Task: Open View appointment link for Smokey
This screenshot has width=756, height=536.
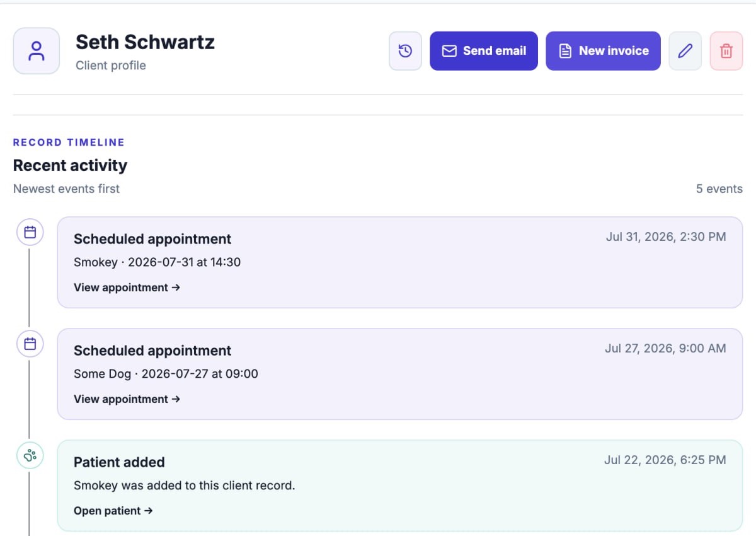Action: [x=127, y=288]
